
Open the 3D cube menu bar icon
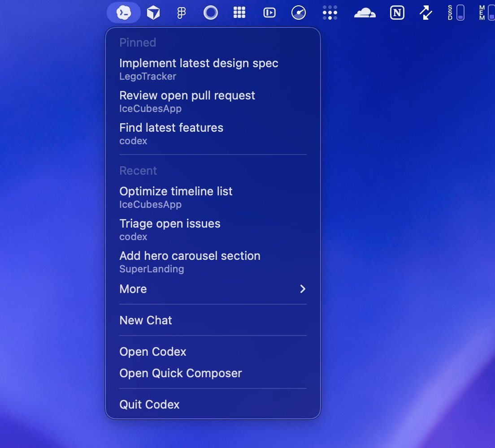pos(153,13)
